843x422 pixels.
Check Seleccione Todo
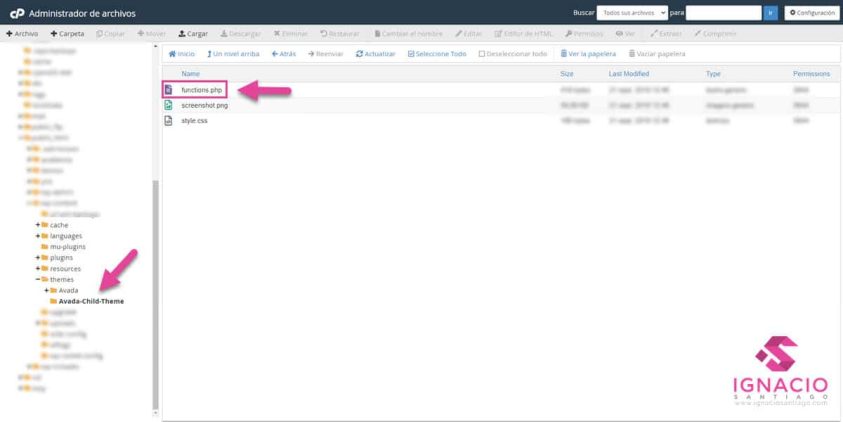(437, 54)
